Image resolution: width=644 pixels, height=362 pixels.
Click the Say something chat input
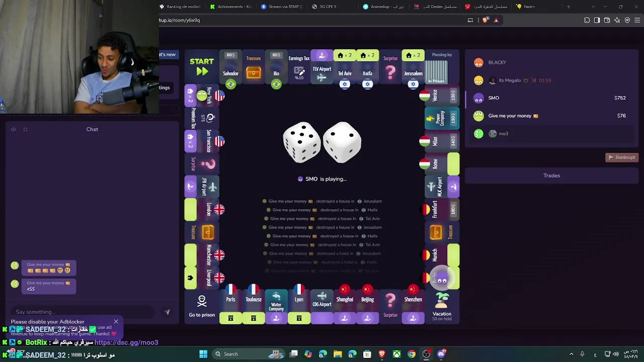pyautogui.click(x=83, y=312)
